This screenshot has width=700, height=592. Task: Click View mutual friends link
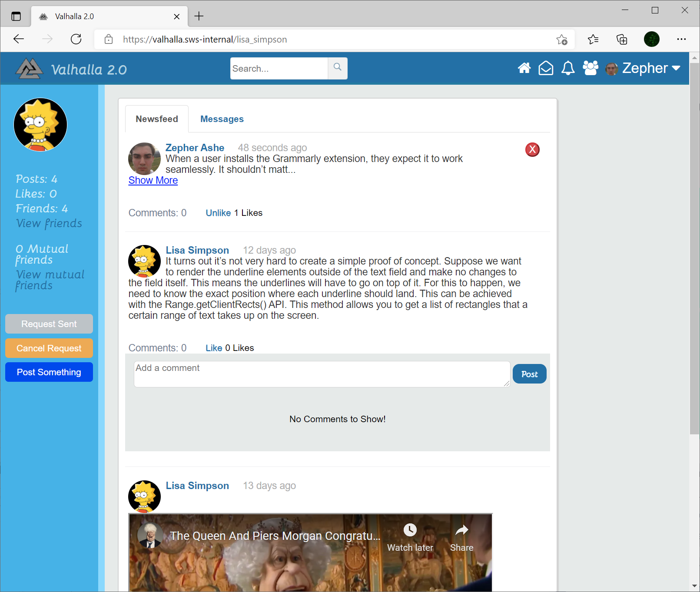(50, 280)
